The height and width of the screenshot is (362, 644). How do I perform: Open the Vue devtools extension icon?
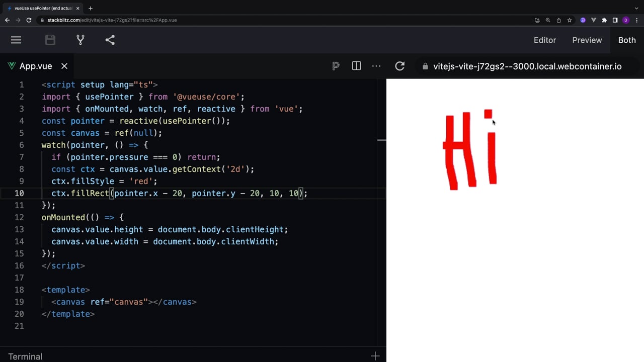[x=594, y=20]
